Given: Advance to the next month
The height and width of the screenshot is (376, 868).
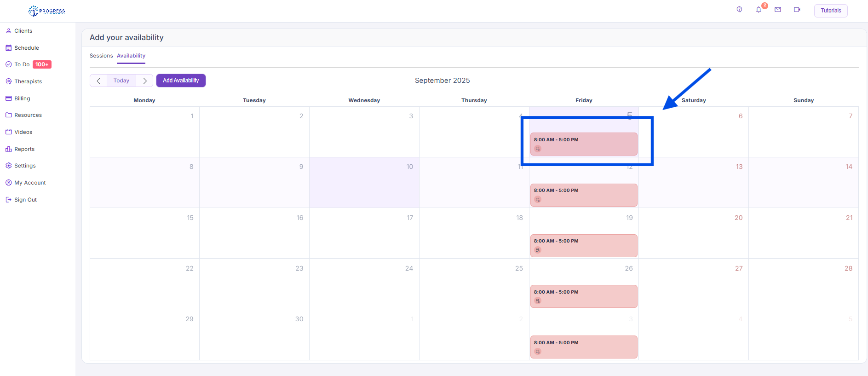Looking at the screenshot, I should pos(145,81).
